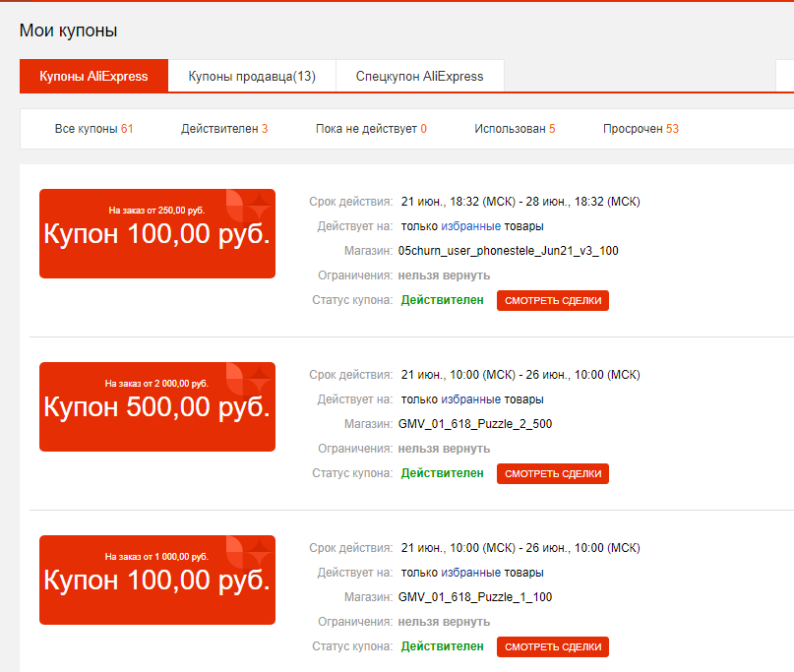794x672 pixels.
Task: Click Действителен status of the Puzzle_2_500 coupon
Action: pyautogui.click(x=442, y=473)
